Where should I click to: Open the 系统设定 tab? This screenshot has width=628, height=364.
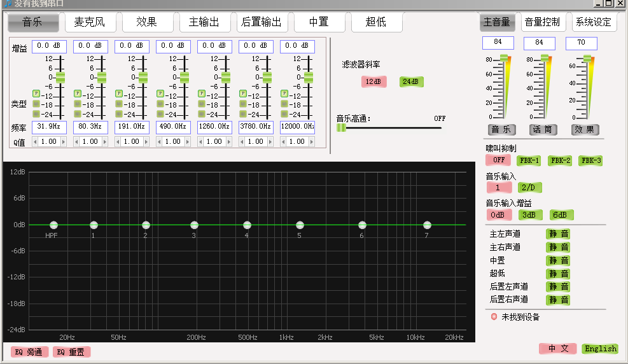(x=594, y=22)
